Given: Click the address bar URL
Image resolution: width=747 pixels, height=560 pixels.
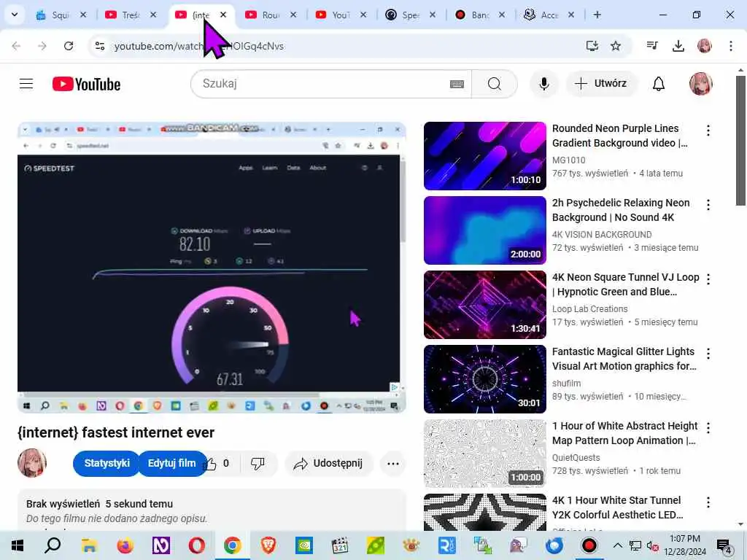Looking at the screenshot, I should click(x=199, y=46).
